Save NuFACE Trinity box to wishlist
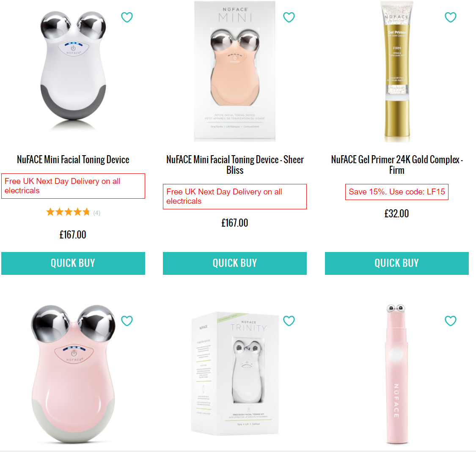Viewport: 476px width, 452px height. click(x=289, y=321)
